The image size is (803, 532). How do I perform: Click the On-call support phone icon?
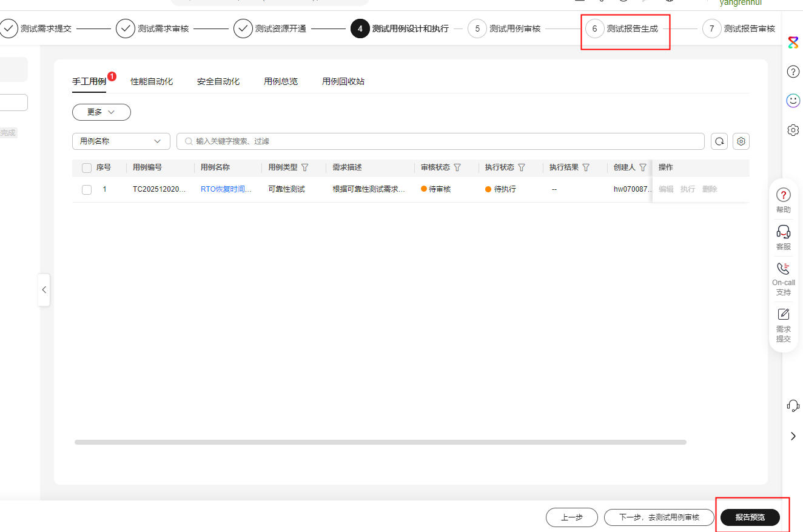(x=783, y=268)
